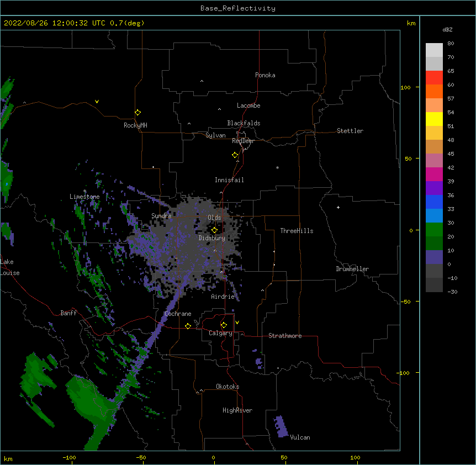Select the Banff label
Image resolution: width=476 pixels, height=465 pixels.
click(x=68, y=313)
